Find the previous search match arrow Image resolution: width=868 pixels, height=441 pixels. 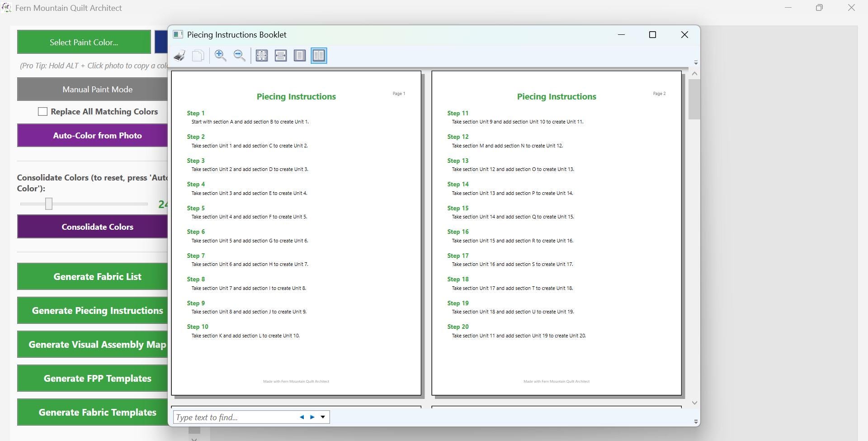click(x=302, y=417)
